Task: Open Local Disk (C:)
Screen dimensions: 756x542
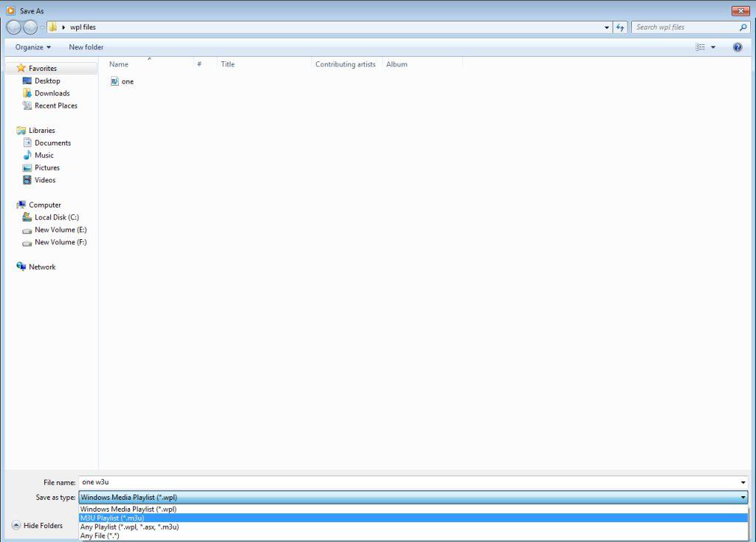Action: (x=56, y=218)
